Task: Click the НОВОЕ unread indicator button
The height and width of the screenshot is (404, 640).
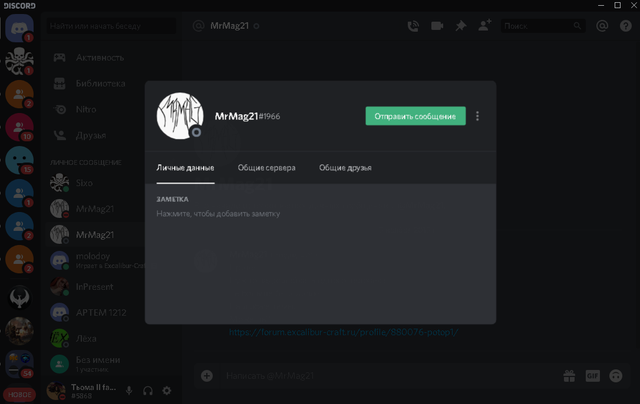Action: point(19,394)
